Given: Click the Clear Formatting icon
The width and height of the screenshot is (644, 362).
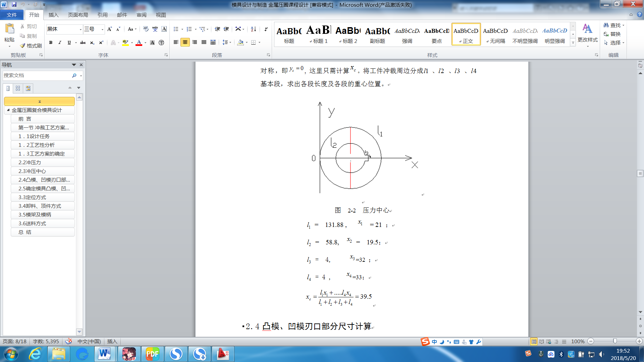Looking at the screenshot, I should (146, 29).
